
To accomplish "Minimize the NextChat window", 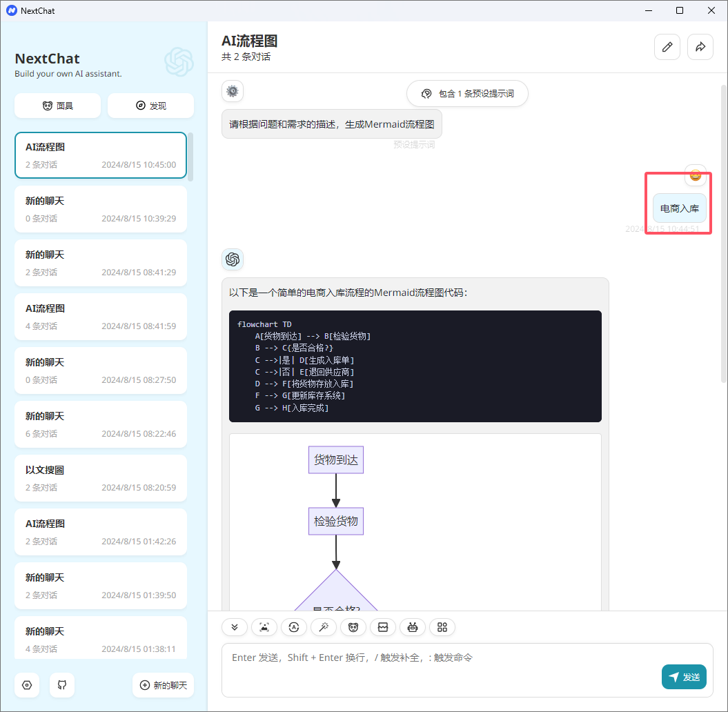I will pyautogui.click(x=649, y=10).
